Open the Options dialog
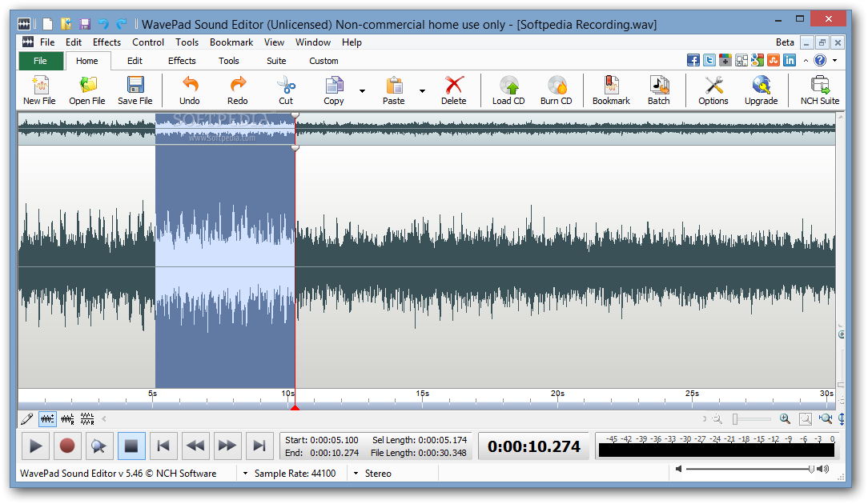 pos(713,90)
